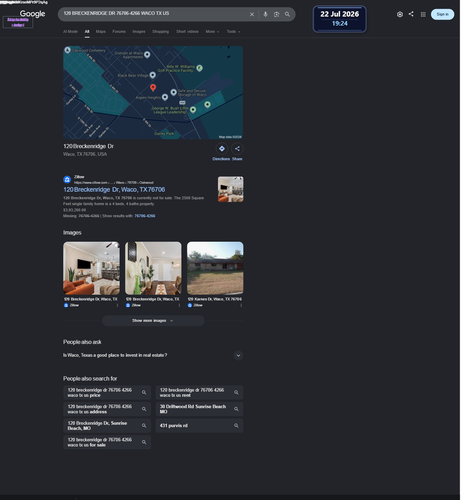Click the Google logo
Viewport: 465px width, 500px height.
point(32,14)
